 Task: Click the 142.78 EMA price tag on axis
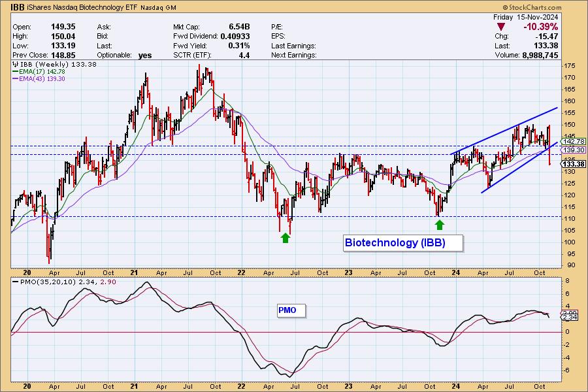coord(574,141)
